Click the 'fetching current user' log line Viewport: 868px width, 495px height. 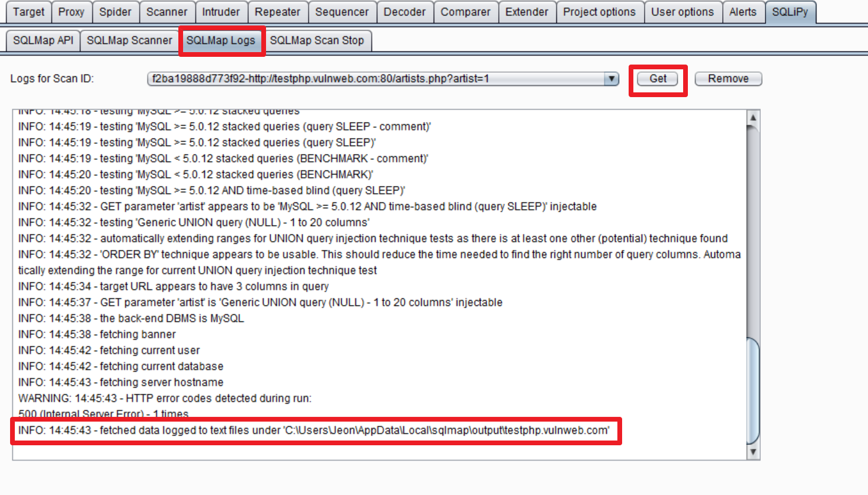[109, 351]
